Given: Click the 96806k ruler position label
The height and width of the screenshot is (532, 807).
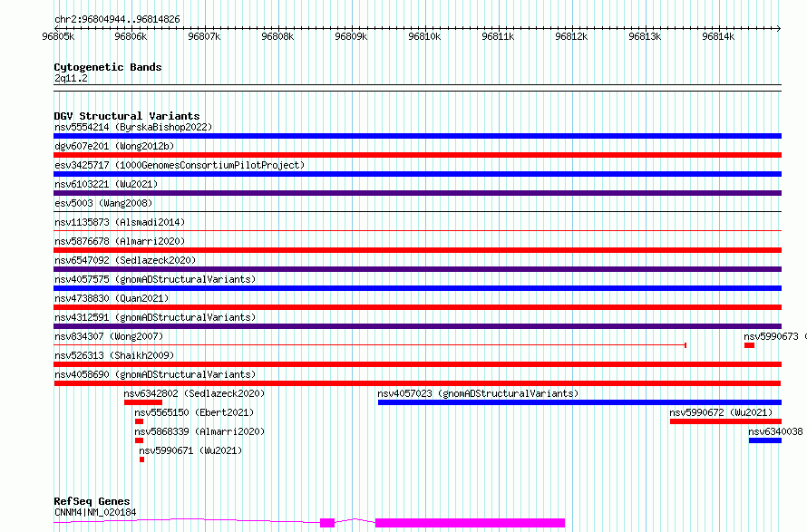Looking at the screenshot, I should click(131, 36).
